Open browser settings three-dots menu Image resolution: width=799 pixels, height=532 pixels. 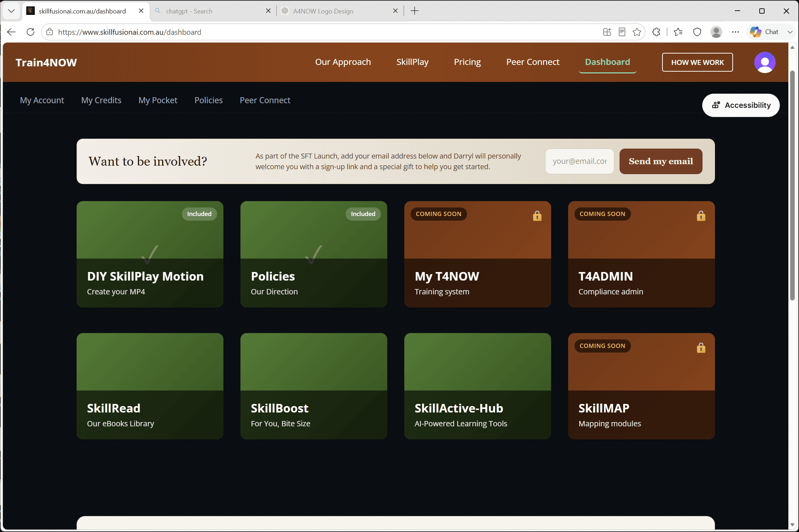pyautogui.click(x=736, y=32)
